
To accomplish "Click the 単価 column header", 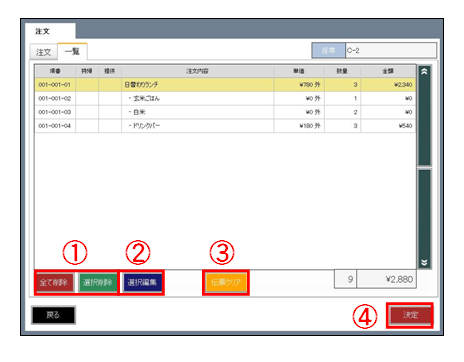I will pos(299,71).
